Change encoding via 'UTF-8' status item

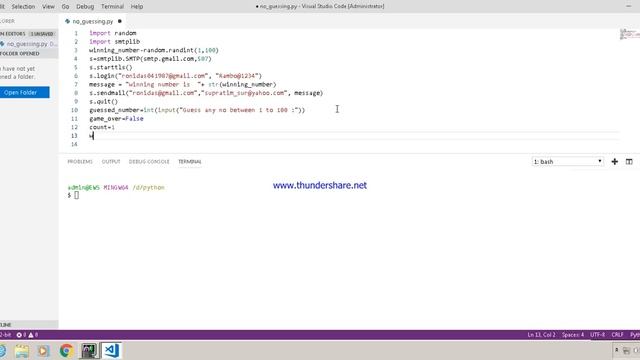click(598, 335)
